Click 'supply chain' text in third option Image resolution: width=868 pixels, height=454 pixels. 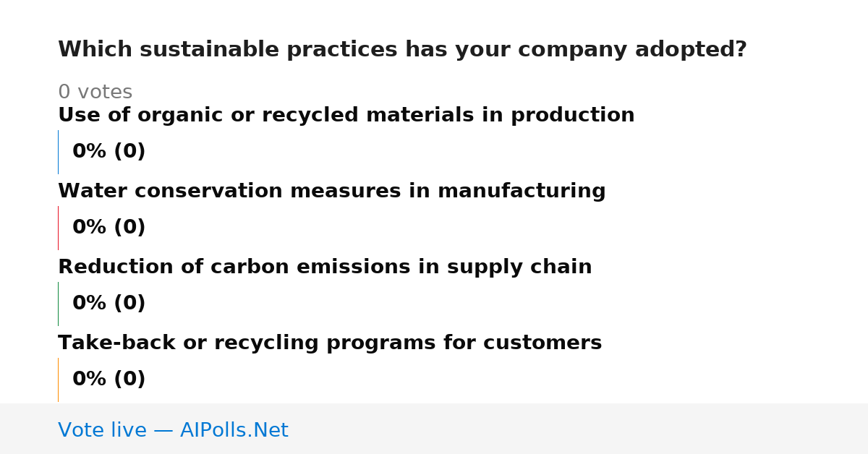point(519,267)
